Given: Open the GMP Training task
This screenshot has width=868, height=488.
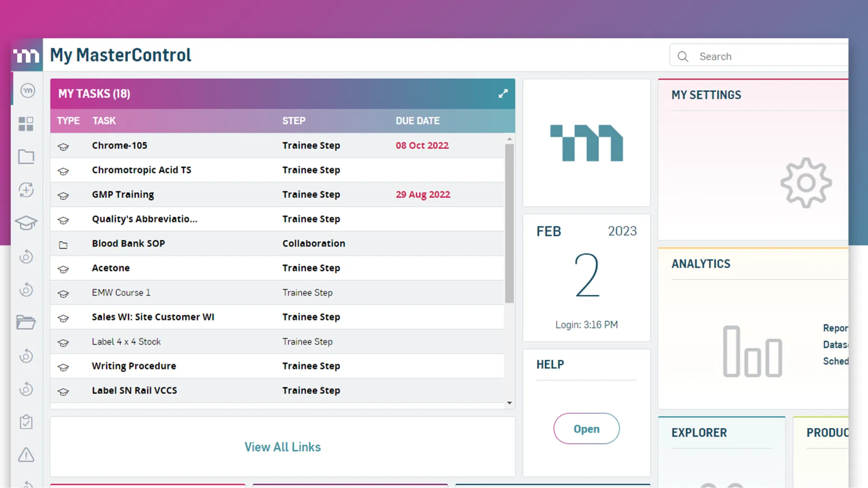Looking at the screenshot, I should pos(123,194).
